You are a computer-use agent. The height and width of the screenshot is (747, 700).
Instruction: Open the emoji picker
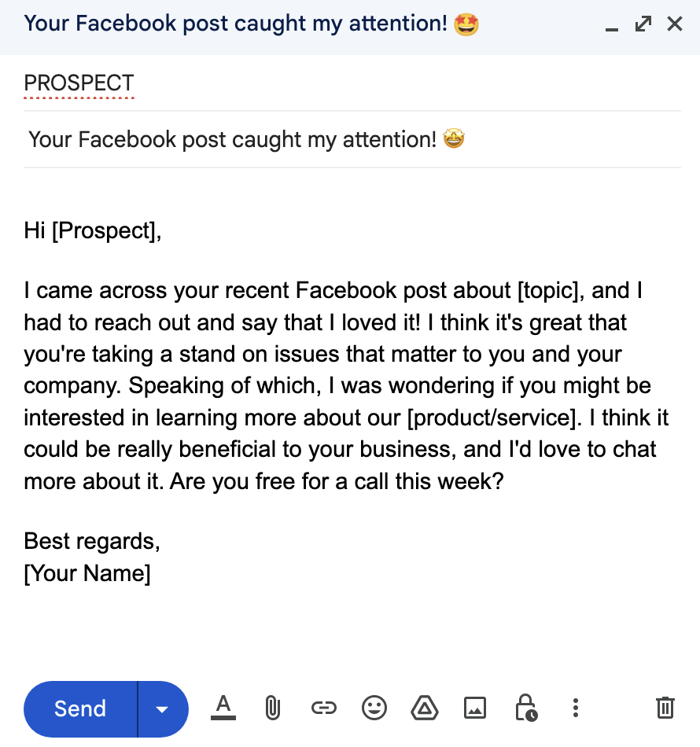pyautogui.click(x=374, y=708)
